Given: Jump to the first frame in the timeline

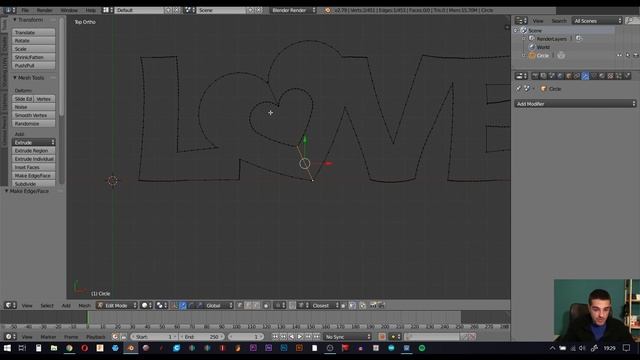Looking at the screenshot, I should [275, 337].
